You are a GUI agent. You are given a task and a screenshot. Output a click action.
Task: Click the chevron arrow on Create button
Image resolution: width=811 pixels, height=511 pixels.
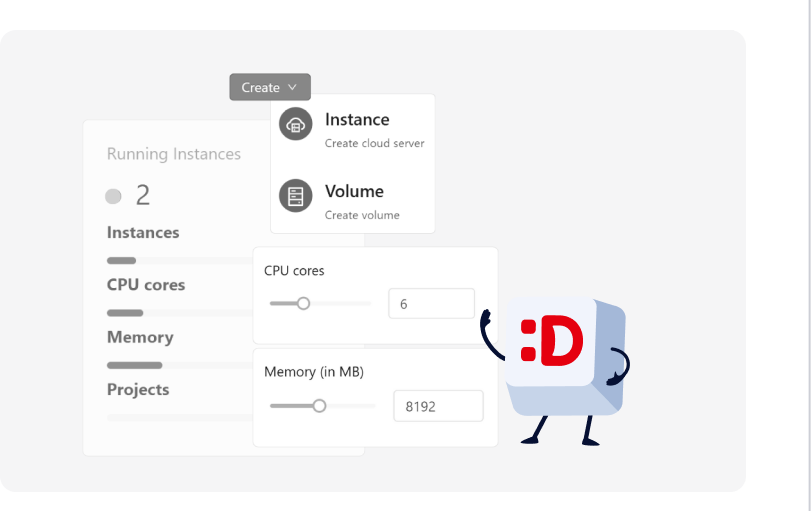click(x=292, y=87)
